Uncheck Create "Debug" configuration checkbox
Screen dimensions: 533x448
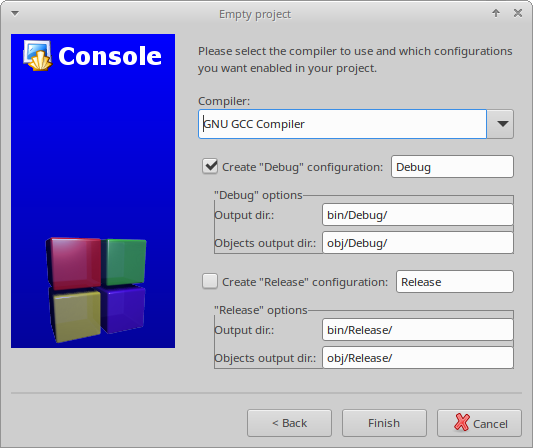click(210, 167)
